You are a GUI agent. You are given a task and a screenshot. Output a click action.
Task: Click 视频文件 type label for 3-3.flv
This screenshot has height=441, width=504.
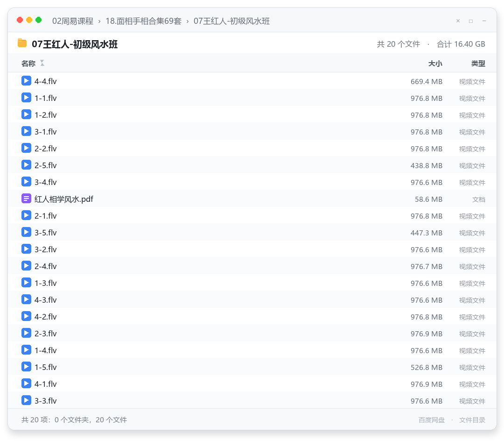point(472,401)
